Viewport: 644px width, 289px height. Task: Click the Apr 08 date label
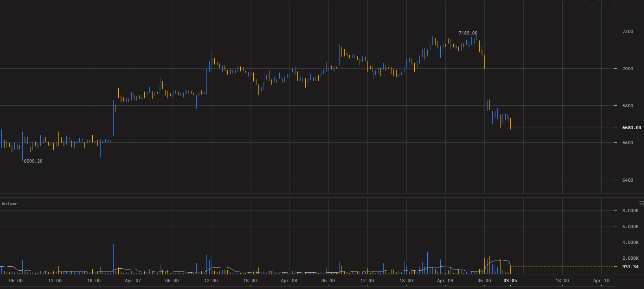click(x=289, y=280)
